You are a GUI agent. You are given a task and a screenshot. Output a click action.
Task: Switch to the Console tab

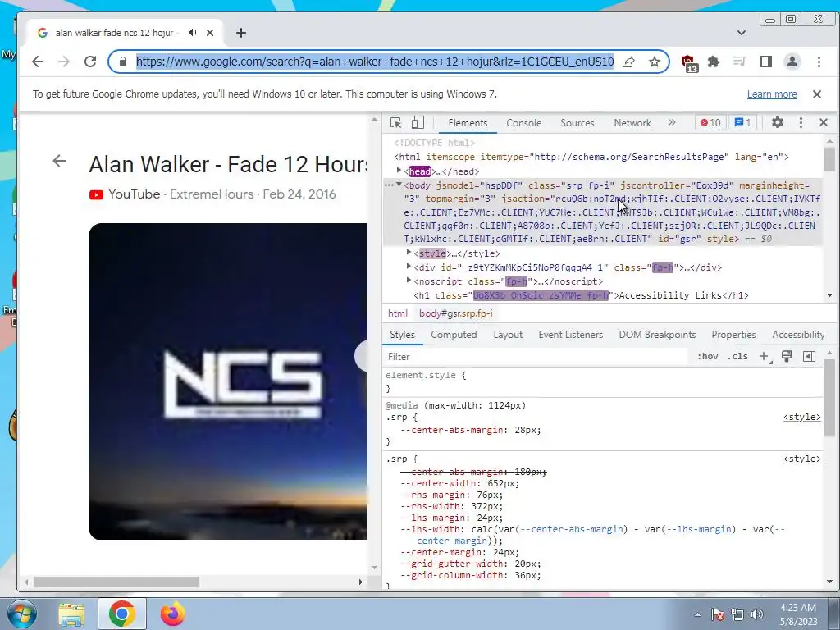point(524,123)
